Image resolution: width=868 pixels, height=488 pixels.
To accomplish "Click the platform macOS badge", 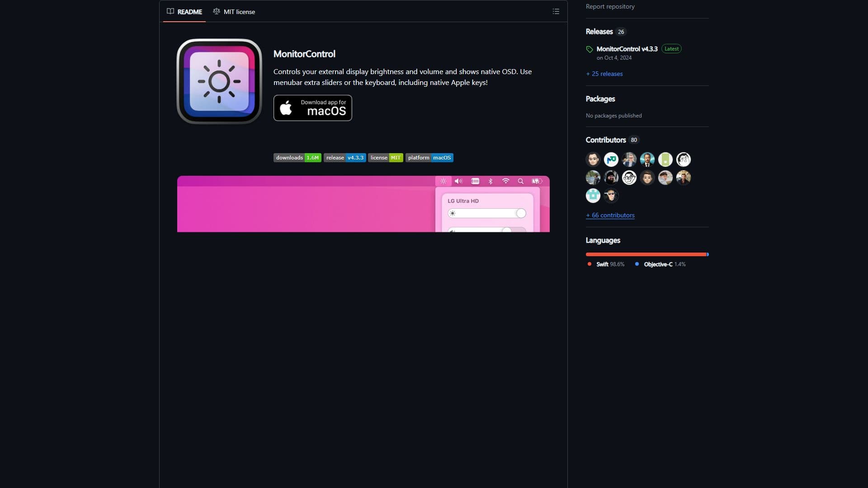I will click(x=429, y=158).
